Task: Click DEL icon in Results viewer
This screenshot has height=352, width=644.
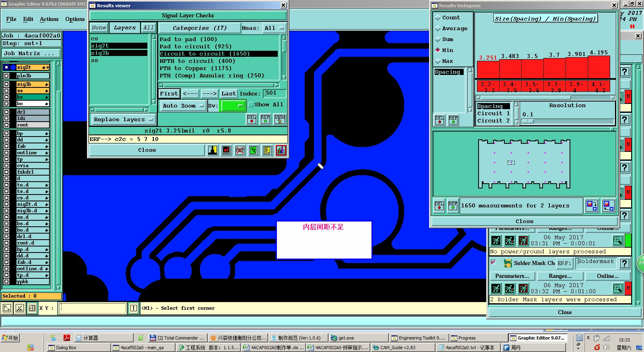Action: (252, 119)
